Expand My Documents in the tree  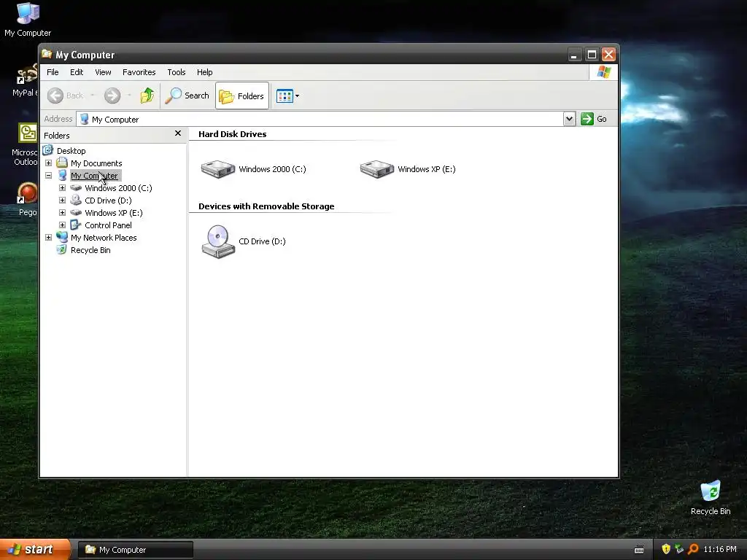pyautogui.click(x=48, y=163)
